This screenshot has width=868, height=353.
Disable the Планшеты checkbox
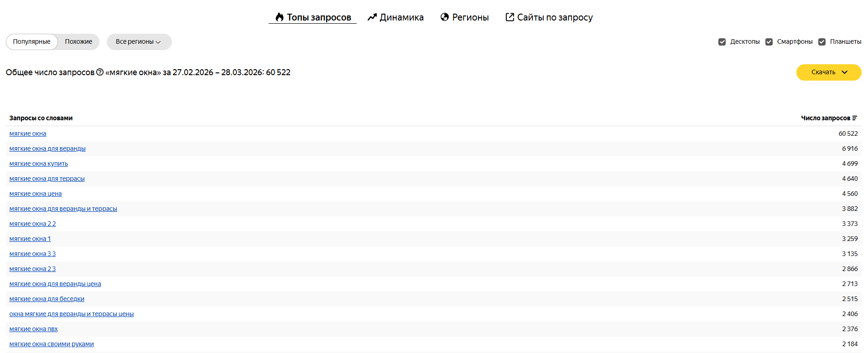coord(822,42)
